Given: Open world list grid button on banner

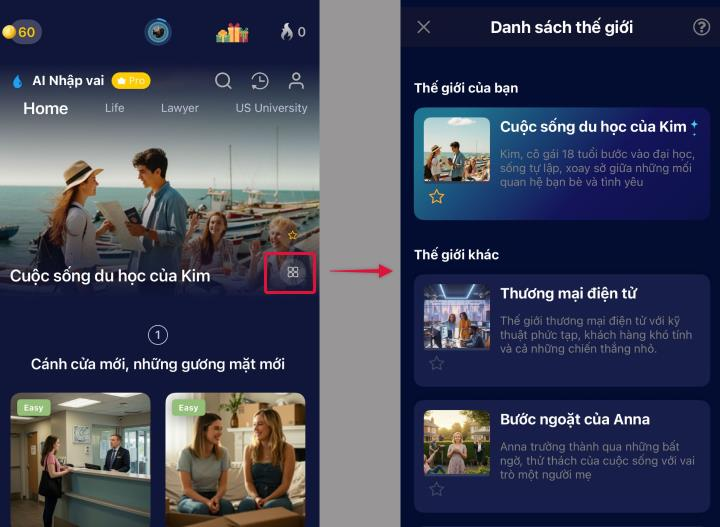Looking at the screenshot, I should pos(292,272).
